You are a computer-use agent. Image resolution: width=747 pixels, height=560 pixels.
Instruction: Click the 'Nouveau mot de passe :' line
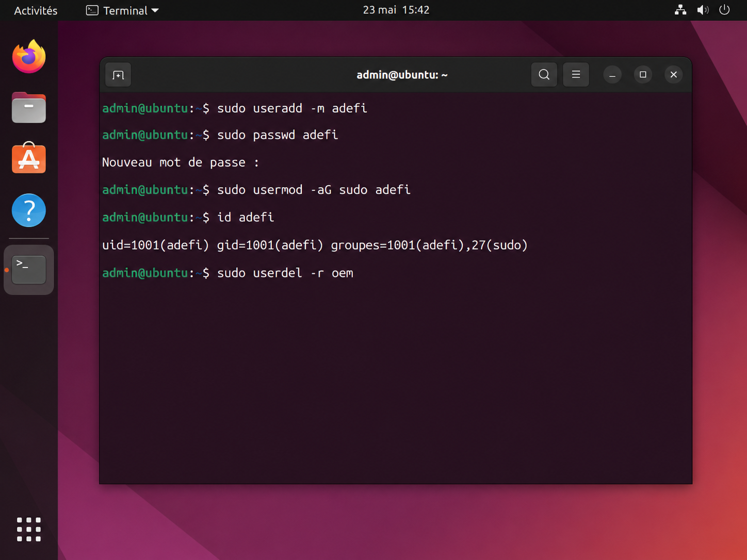(181, 162)
